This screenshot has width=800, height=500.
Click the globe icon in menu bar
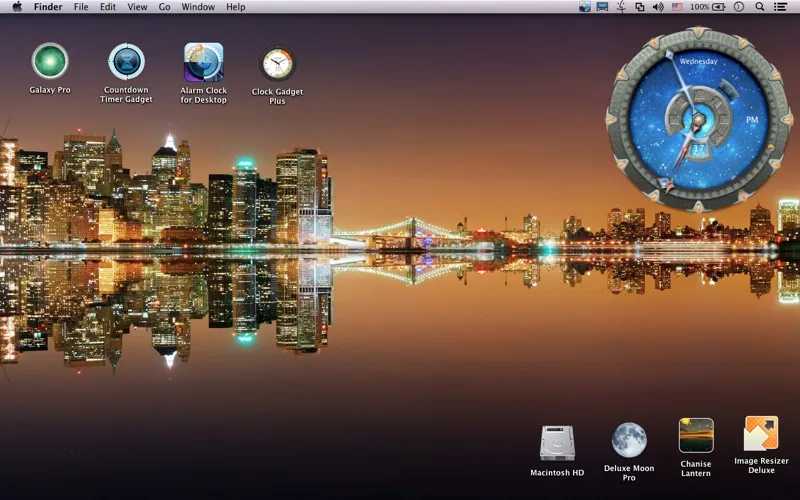click(585, 7)
